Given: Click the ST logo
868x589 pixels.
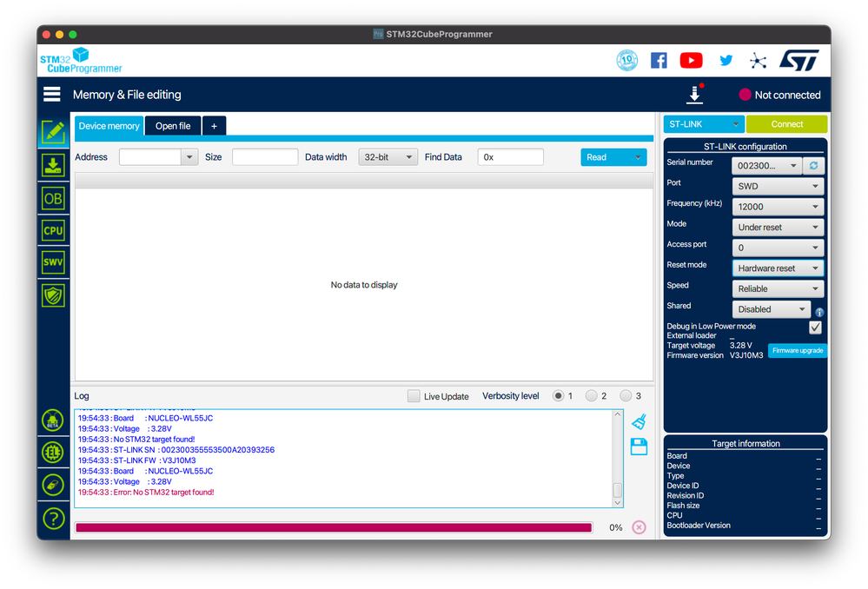Looking at the screenshot, I should coord(799,60).
